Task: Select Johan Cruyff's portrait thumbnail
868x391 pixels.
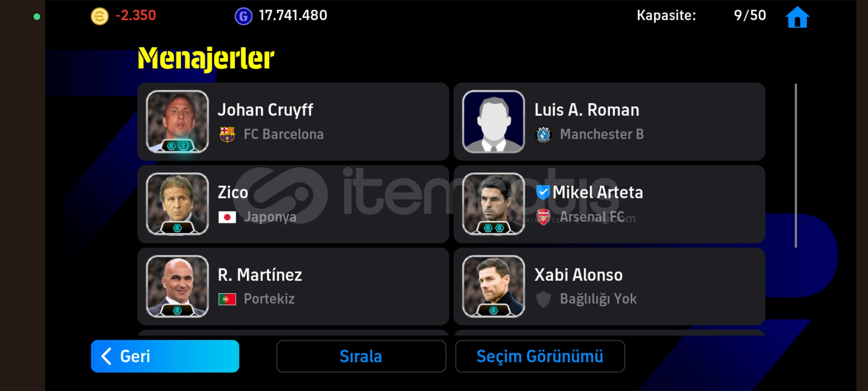Action: click(177, 122)
